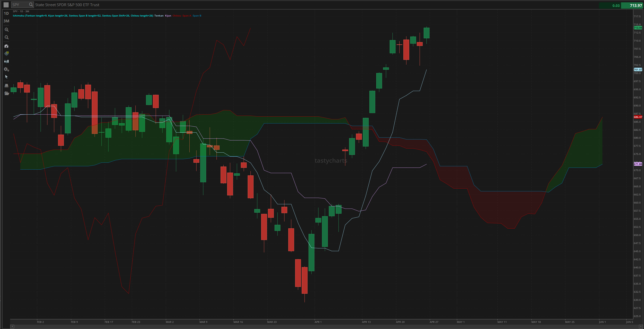Click the Ichimoku study parameters label
The height and width of the screenshot is (329, 644).
point(83,16)
